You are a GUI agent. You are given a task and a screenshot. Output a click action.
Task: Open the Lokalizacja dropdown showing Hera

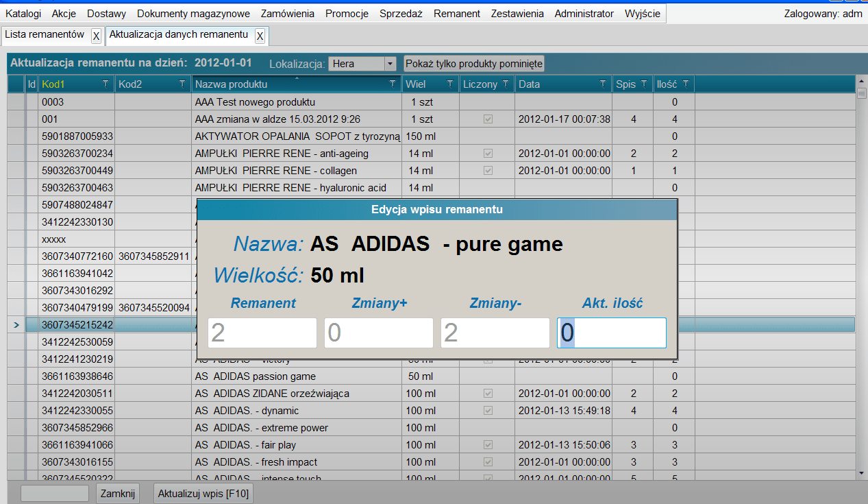tap(362, 64)
